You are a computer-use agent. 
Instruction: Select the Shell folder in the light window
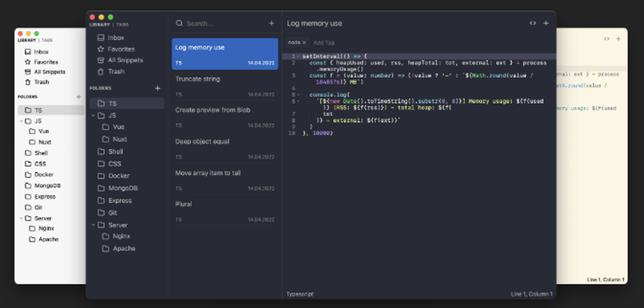pos(36,153)
